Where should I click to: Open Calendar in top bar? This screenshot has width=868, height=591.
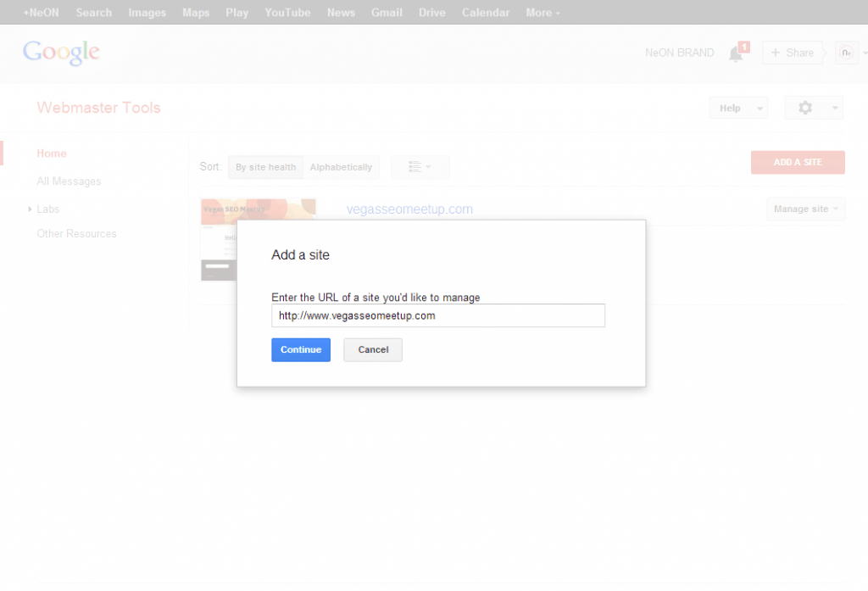coord(486,12)
